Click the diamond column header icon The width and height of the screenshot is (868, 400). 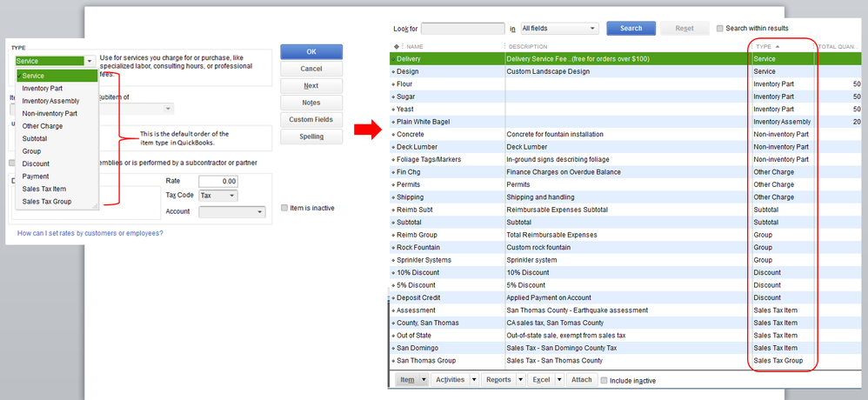(396, 46)
